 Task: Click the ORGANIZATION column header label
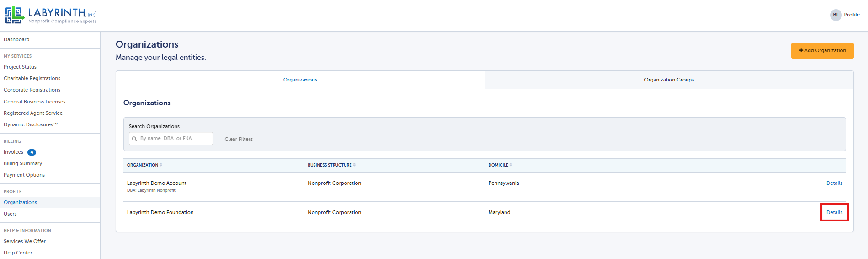tap(143, 165)
